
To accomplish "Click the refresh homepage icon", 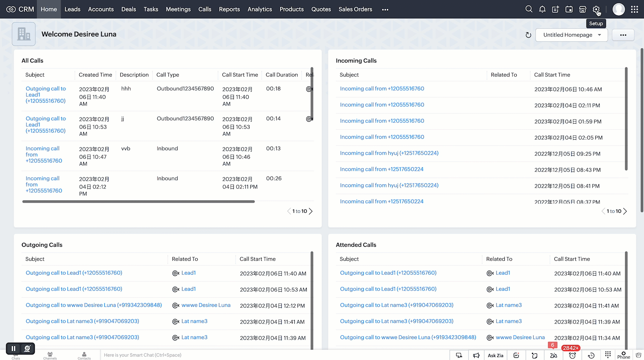I will [x=528, y=35].
